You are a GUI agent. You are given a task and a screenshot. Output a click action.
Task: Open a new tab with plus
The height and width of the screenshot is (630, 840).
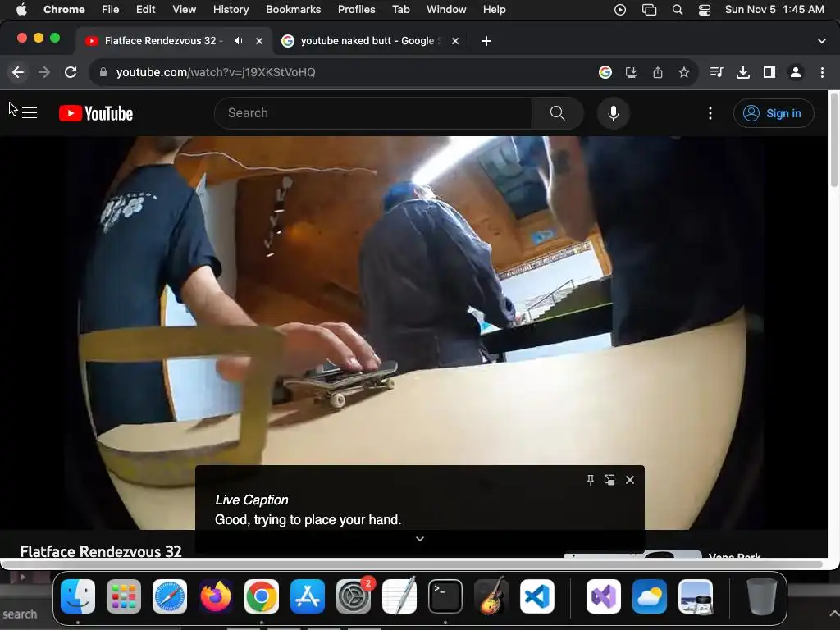pos(486,41)
